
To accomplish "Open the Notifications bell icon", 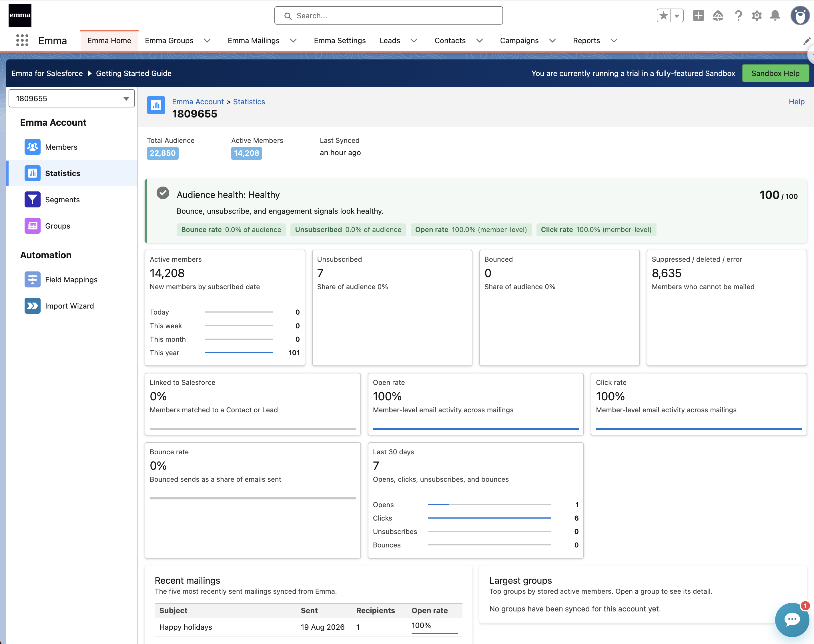I will tap(775, 15).
